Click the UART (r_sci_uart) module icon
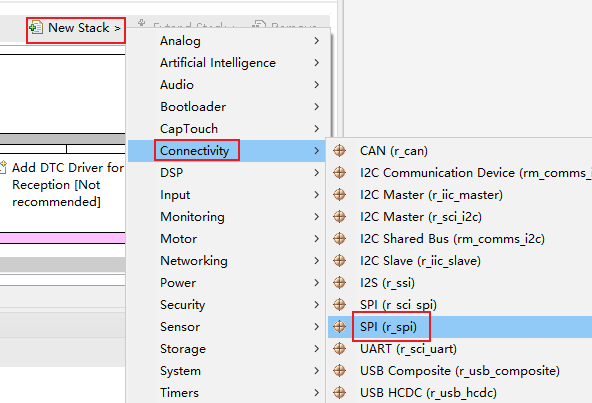592x403 pixels. tap(339, 349)
